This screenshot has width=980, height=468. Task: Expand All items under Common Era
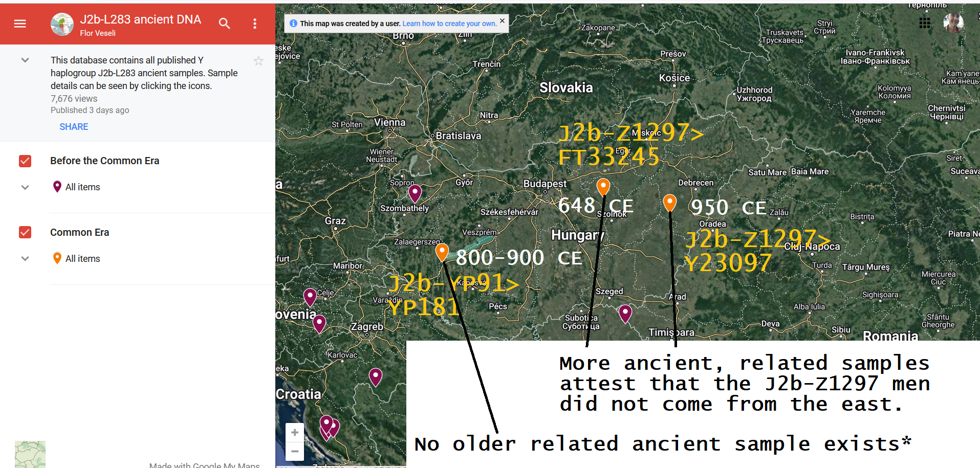pyautogui.click(x=25, y=259)
